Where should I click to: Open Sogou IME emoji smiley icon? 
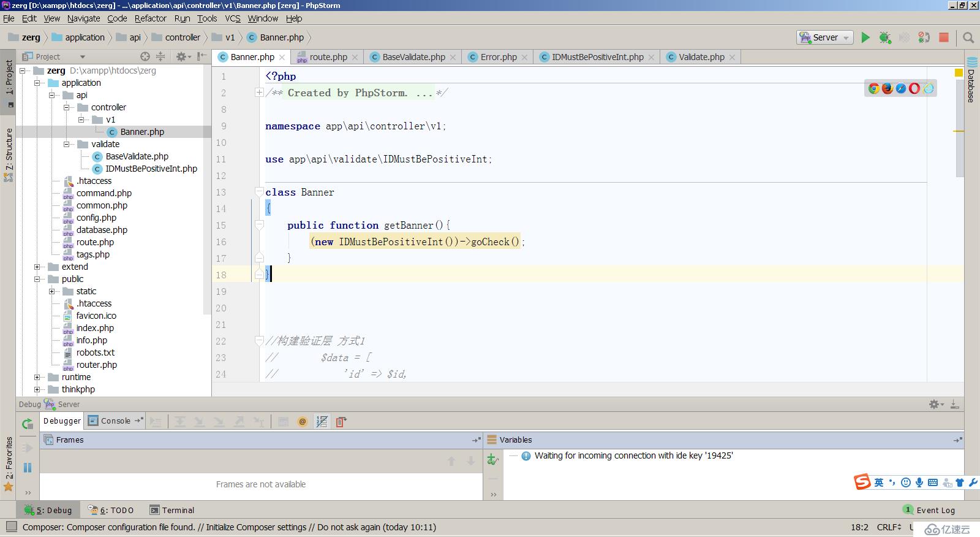(906, 483)
